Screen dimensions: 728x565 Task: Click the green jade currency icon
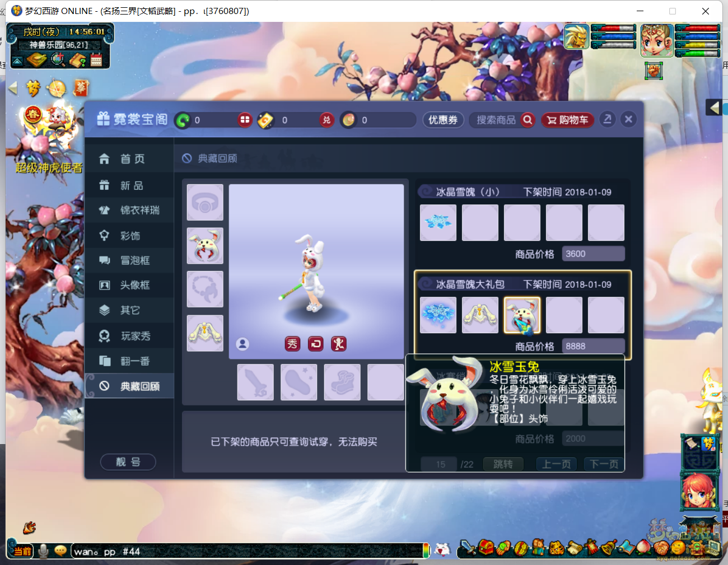click(x=183, y=120)
